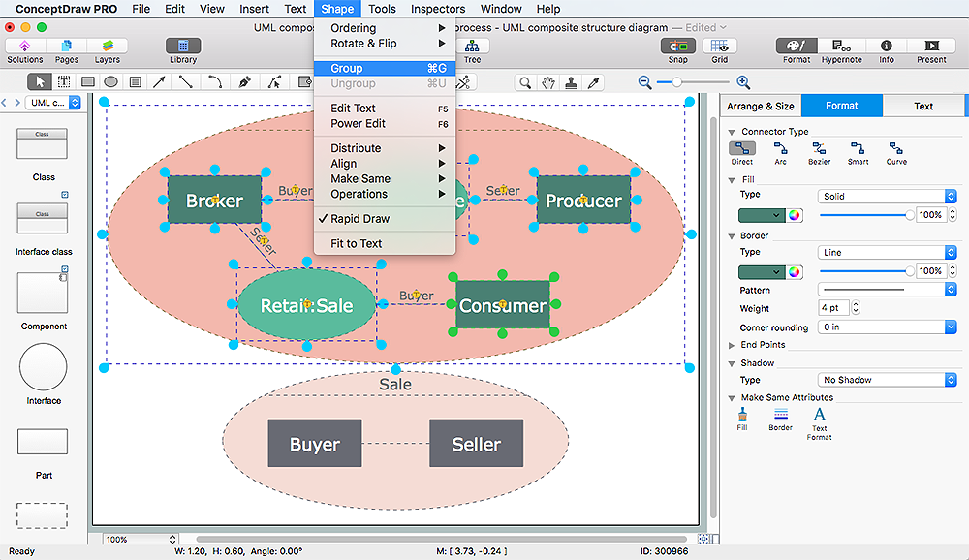
Task: Toggle the Snap button
Action: pos(677,47)
